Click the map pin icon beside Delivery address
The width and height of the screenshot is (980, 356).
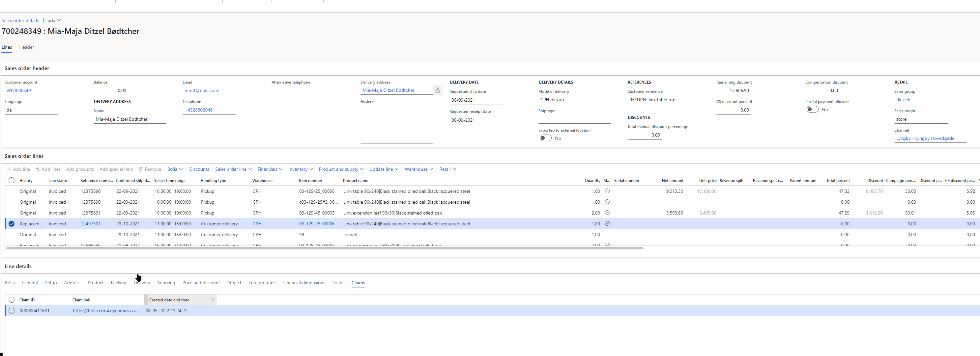(438, 90)
